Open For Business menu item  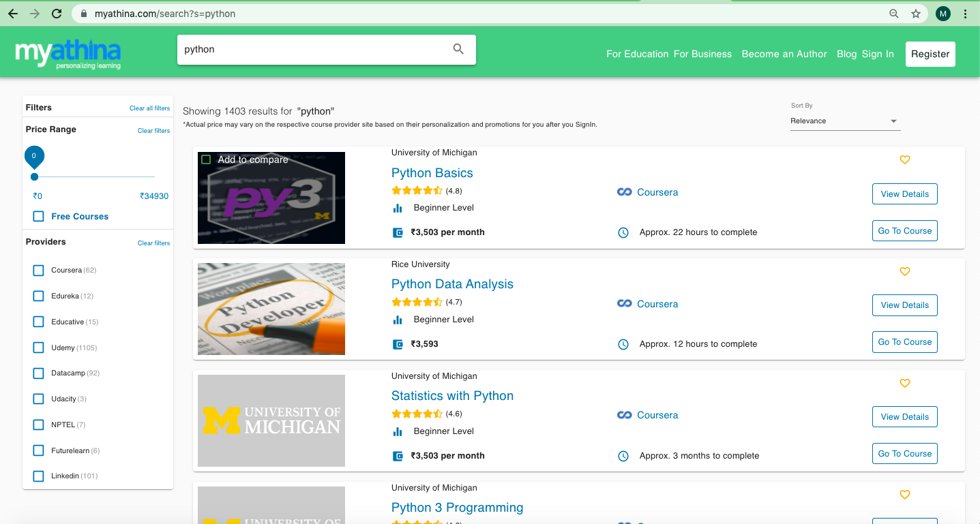(x=702, y=54)
